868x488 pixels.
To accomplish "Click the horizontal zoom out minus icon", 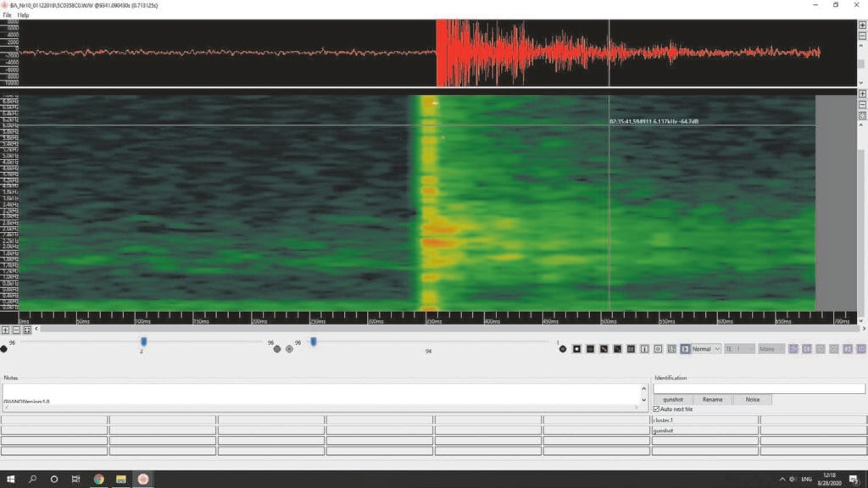I will click(16, 330).
